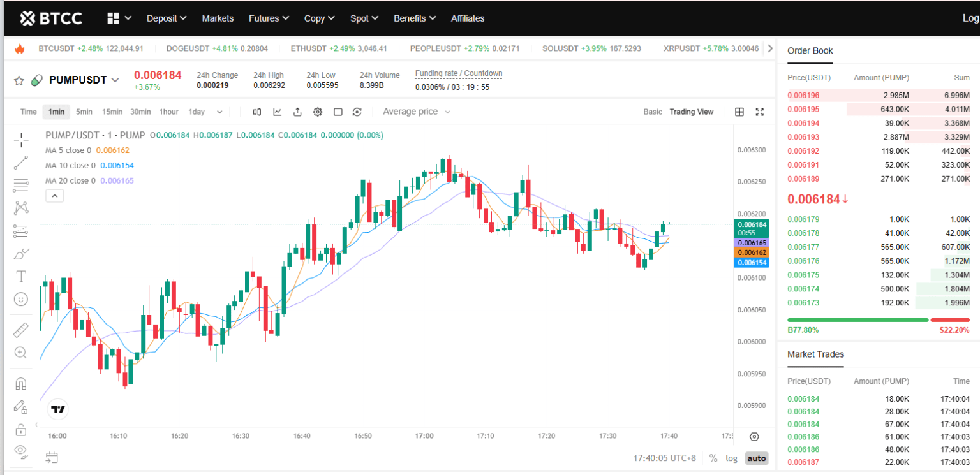Open the Affiliates link

(x=467, y=18)
